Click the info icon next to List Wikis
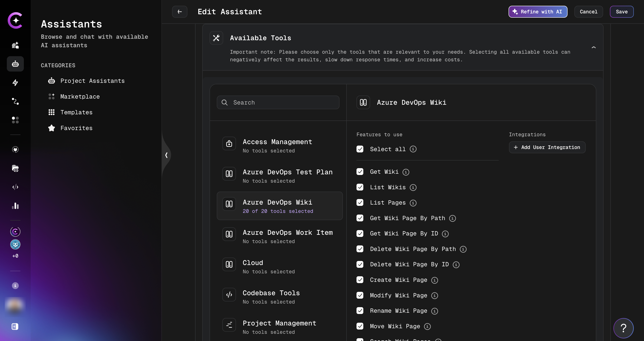This screenshot has height=341, width=644. tap(413, 187)
